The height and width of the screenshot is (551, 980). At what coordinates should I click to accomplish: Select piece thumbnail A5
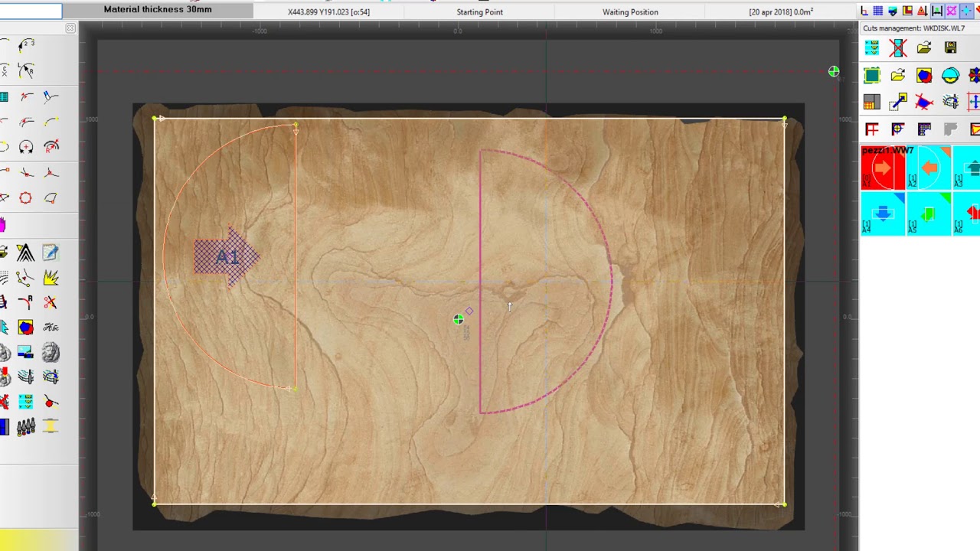click(x=928, y=214)
